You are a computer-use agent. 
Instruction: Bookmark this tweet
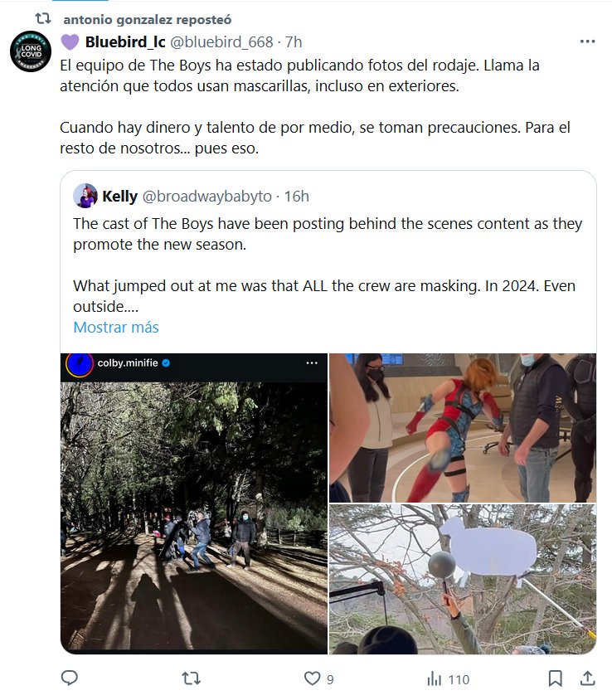(x=555, y=678)
